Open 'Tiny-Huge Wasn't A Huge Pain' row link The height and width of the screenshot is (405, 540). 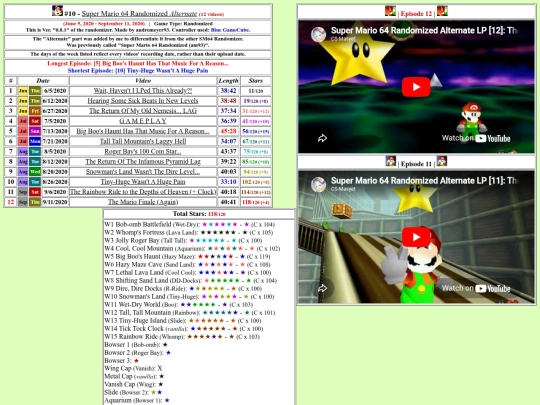143,181
